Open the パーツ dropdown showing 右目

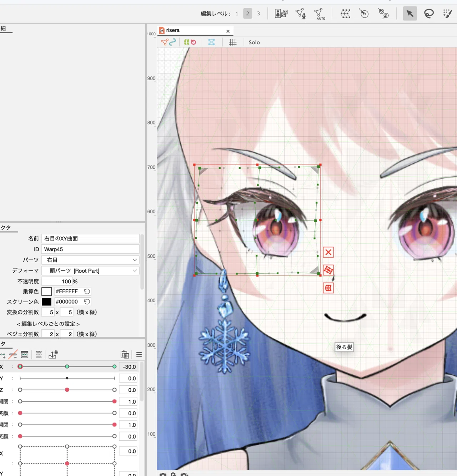[x=90, y=260]
